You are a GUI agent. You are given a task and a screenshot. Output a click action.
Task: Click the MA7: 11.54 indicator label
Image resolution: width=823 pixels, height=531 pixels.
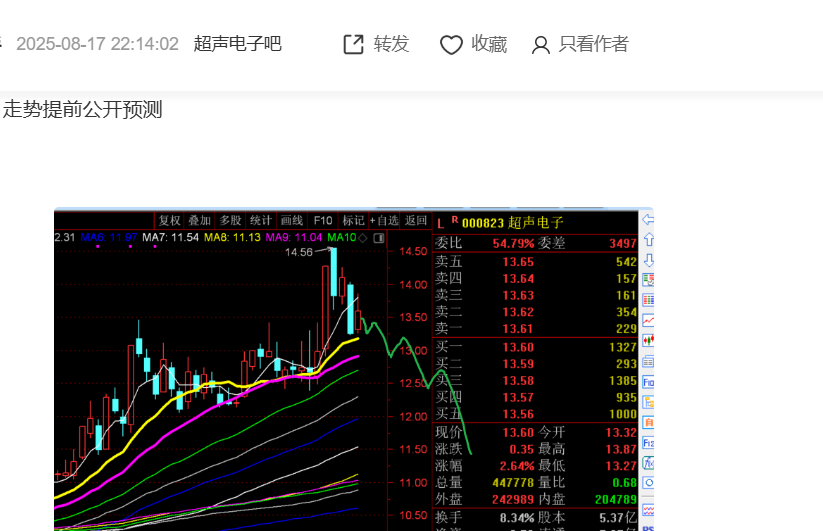(x=171, y=238)
